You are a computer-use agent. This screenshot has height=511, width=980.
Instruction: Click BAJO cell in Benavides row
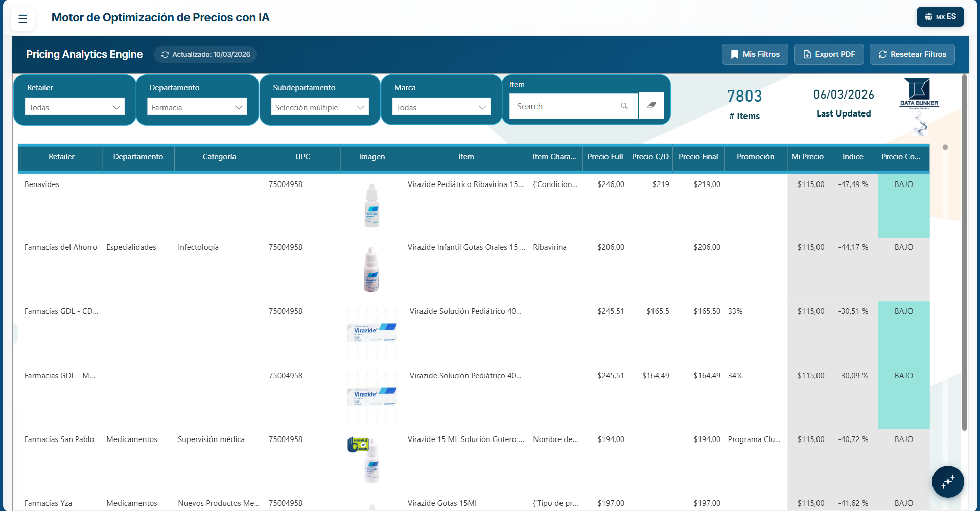[x=904, y=205]
